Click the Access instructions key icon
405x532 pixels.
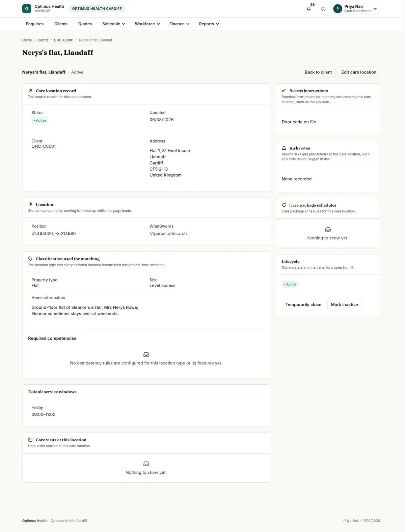point(284,91)
